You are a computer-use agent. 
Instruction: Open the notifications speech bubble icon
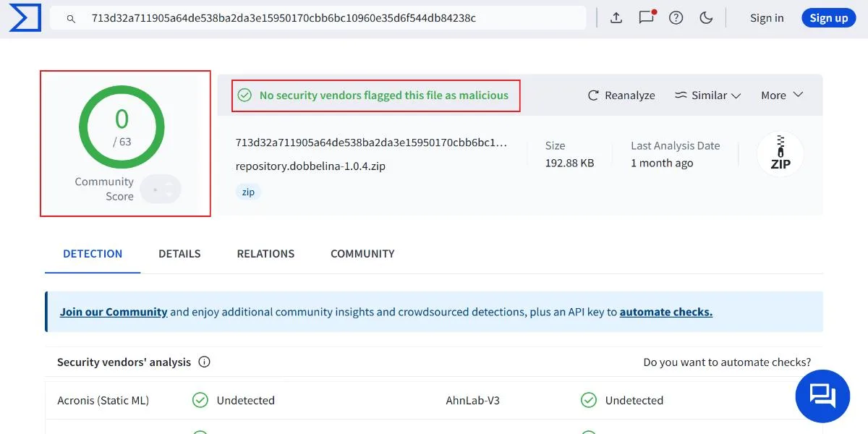(x=647, y=18)
